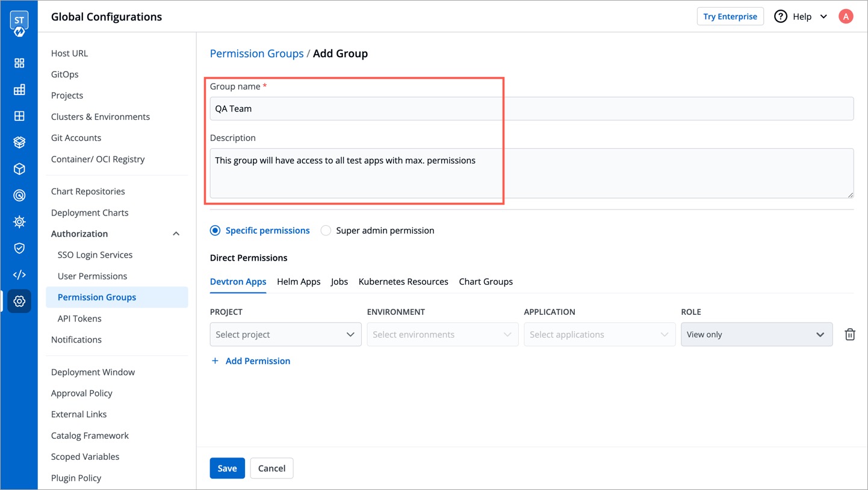The image size is (868, 490).
Task: Switch to the Kubernetes Resources tab
Action: pos(403,282)
